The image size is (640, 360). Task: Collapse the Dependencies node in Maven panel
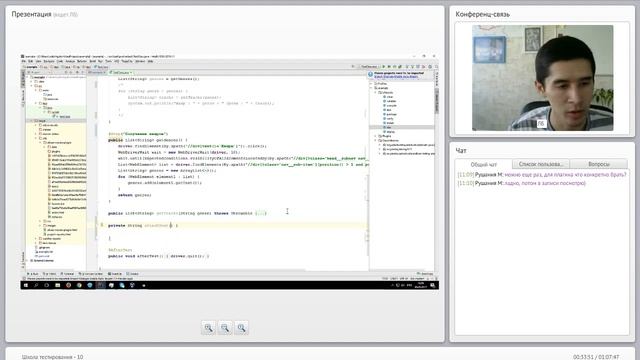[376, 140]
